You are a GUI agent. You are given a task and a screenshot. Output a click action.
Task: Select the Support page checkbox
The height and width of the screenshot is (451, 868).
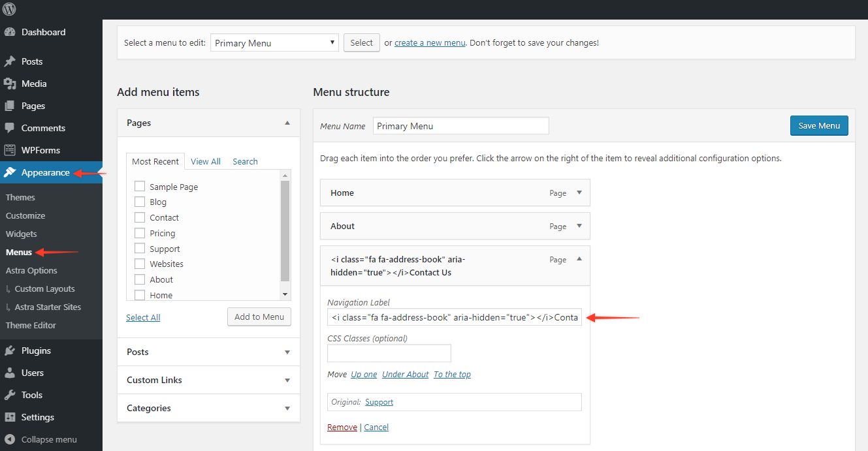(x=140, y=249)
